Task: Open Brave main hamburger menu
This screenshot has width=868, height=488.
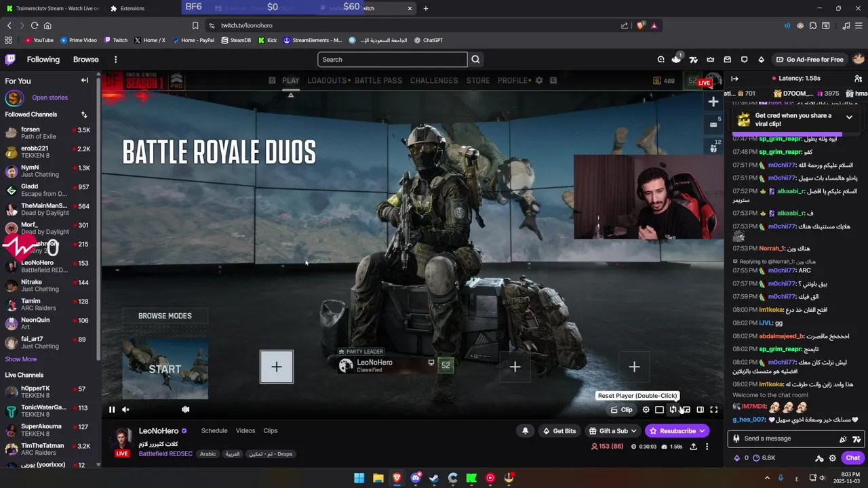Action: 858,26
